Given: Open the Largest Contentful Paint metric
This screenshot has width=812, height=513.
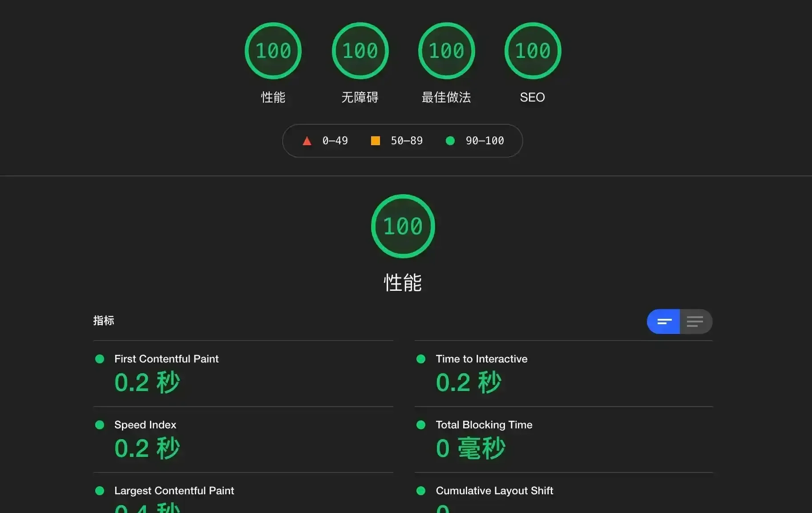Looking at the screenshot, I should [x=174, y=491].
